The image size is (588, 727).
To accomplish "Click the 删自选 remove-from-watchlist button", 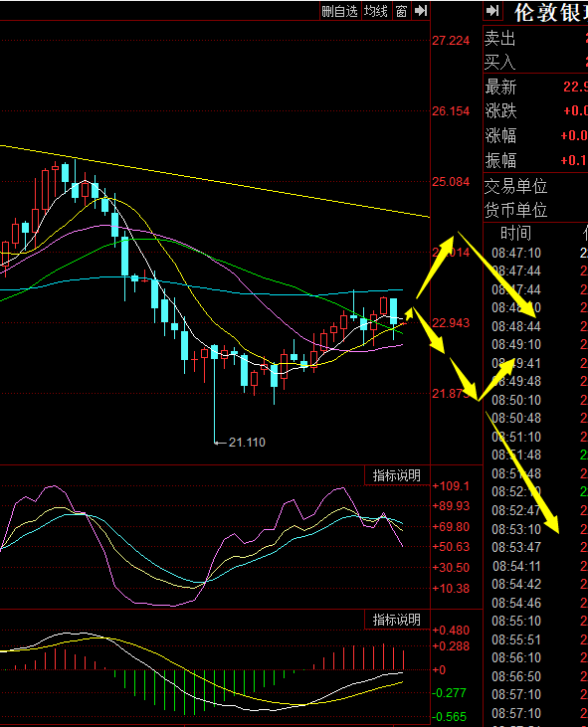I will tap(340, 11).
